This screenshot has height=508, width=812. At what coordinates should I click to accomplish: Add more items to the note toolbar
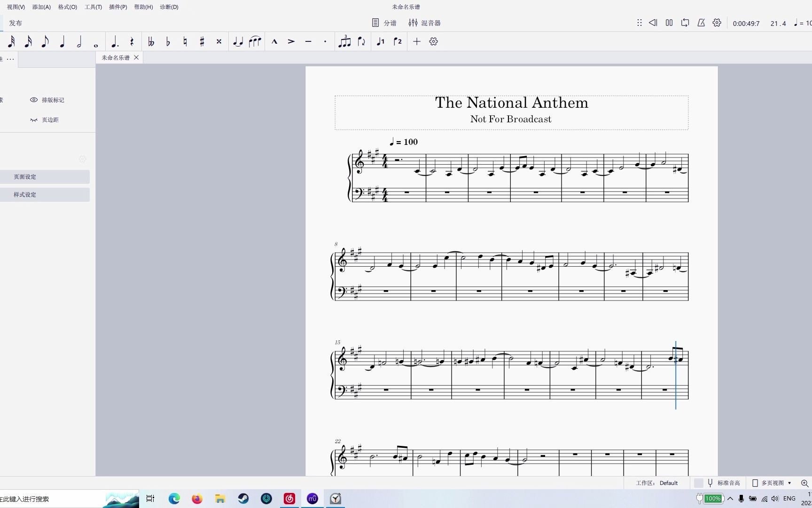tap(417, 42)
